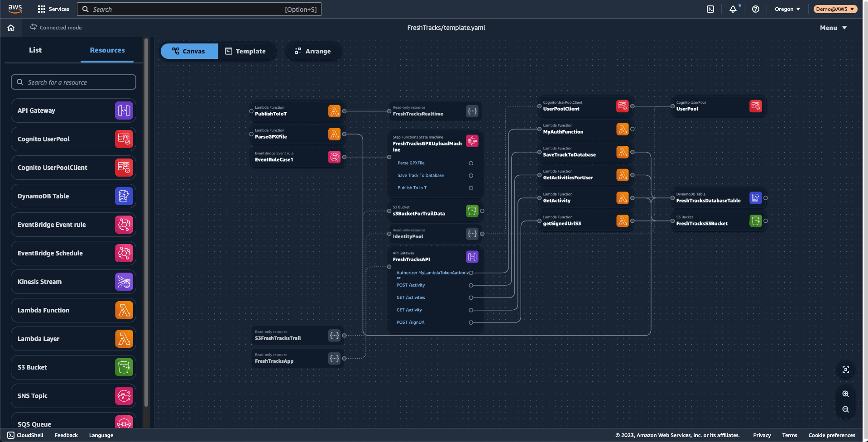
Task: Select the GetActivitiesForUser Lambda card
Action: click(585, 175)
